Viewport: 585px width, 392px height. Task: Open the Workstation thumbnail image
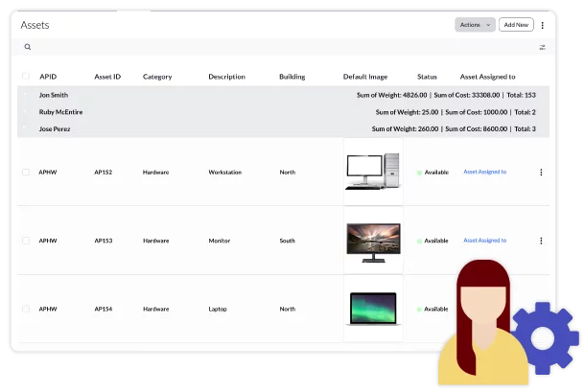[x=373, y=172]
